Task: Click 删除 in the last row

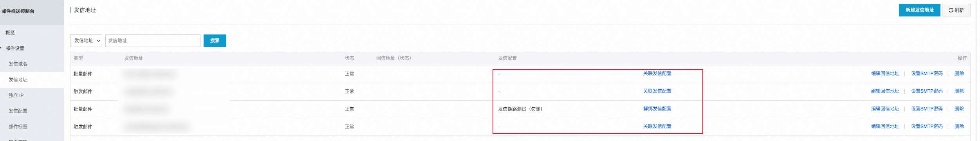Action: (959, 127)
